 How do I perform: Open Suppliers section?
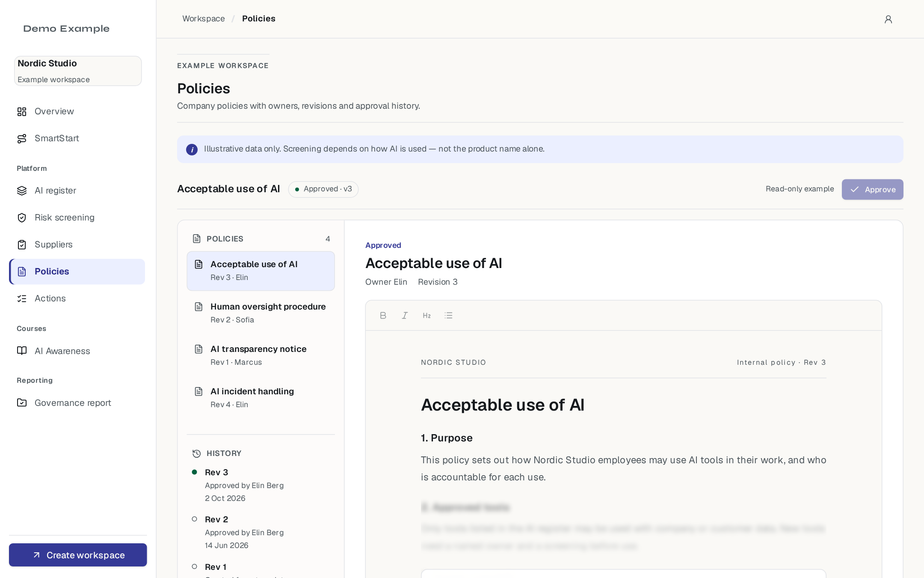coord(77,244)
